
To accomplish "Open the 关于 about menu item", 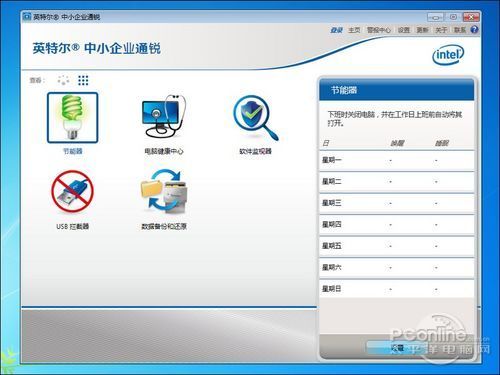I will tap(441, 30).
